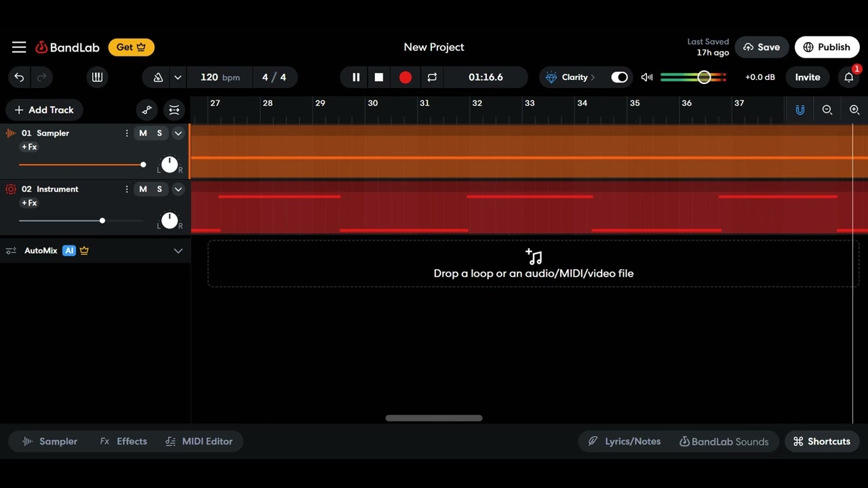The width and height of the screenshot is (868, 488).
Task: Open the virtual piano keyboard icon
Action: (x=97, y=77)
